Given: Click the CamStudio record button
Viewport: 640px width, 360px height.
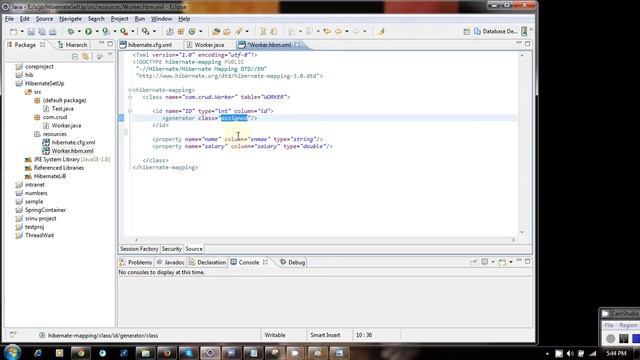Looking at the screenshot, I should (x=611, y=338).
